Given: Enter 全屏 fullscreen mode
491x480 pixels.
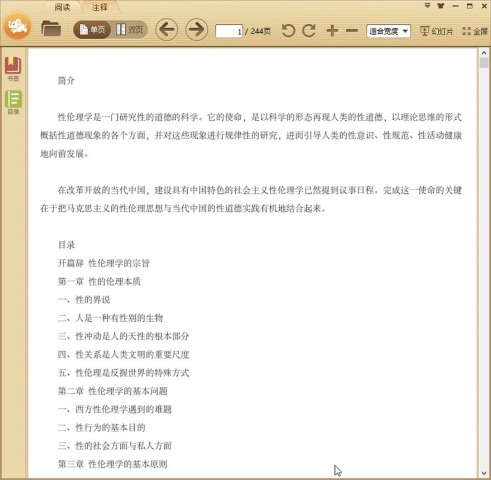Looking at the screenshot, I should (x=475, y=31).
